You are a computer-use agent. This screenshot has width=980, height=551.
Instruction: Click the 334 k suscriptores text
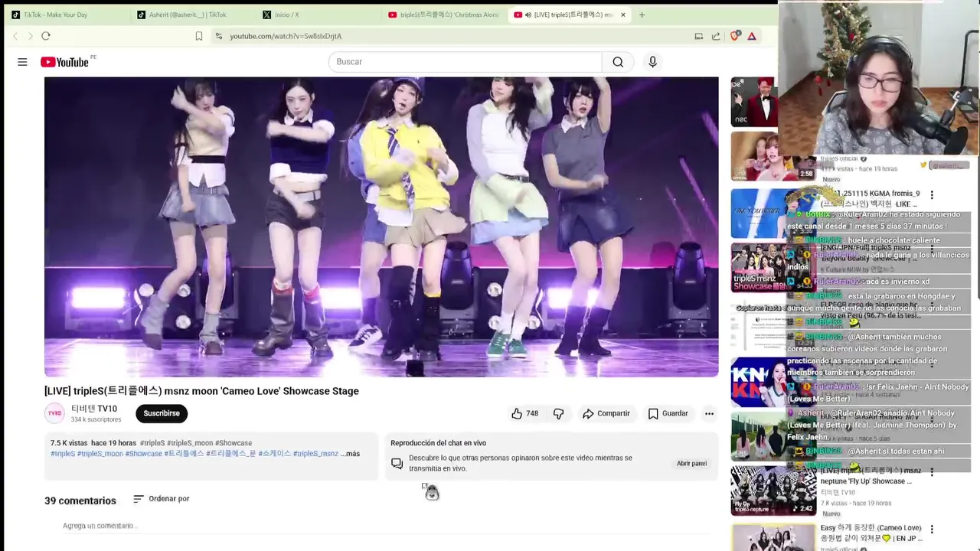click(x=96, y=420)
